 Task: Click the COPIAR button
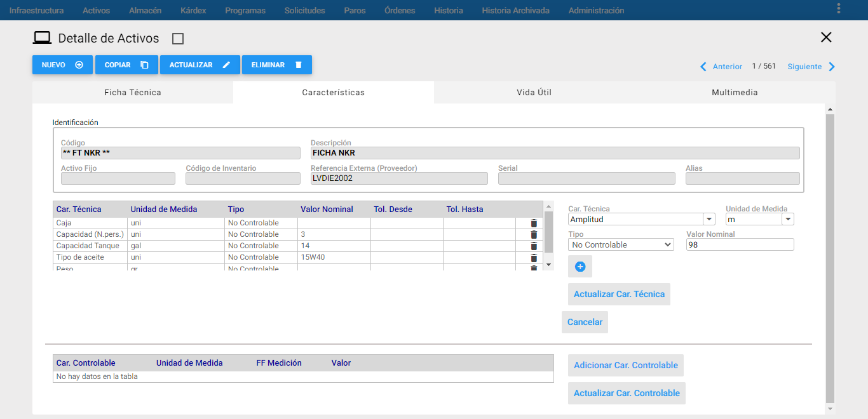pos(126,65)
